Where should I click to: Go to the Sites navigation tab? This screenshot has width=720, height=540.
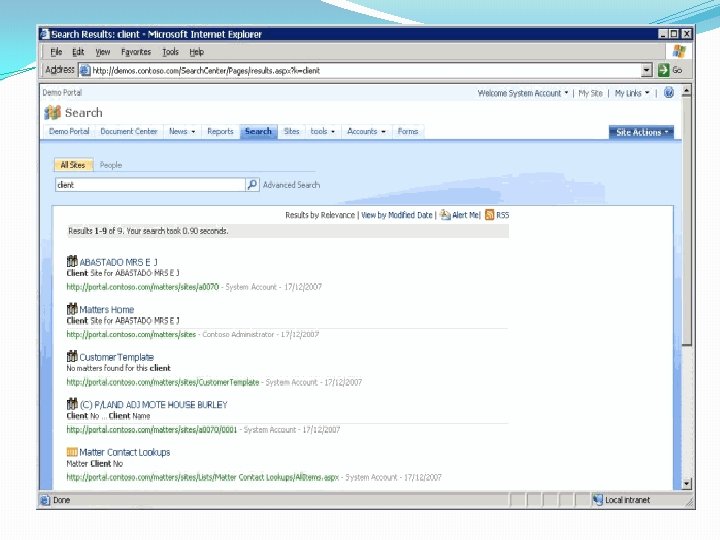click(292, 131)
